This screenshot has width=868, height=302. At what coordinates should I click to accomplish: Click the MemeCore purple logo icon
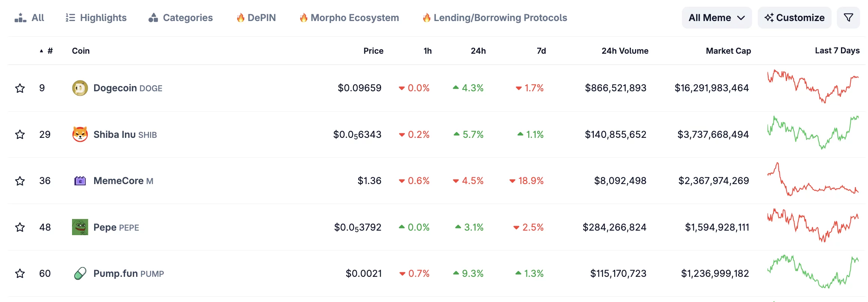tap(80, 181)
